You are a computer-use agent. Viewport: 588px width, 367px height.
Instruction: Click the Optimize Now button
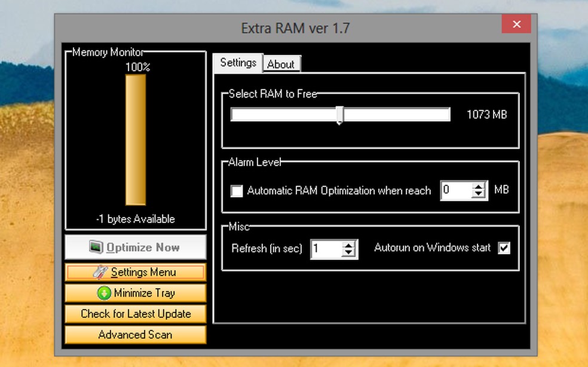point(134,247)
